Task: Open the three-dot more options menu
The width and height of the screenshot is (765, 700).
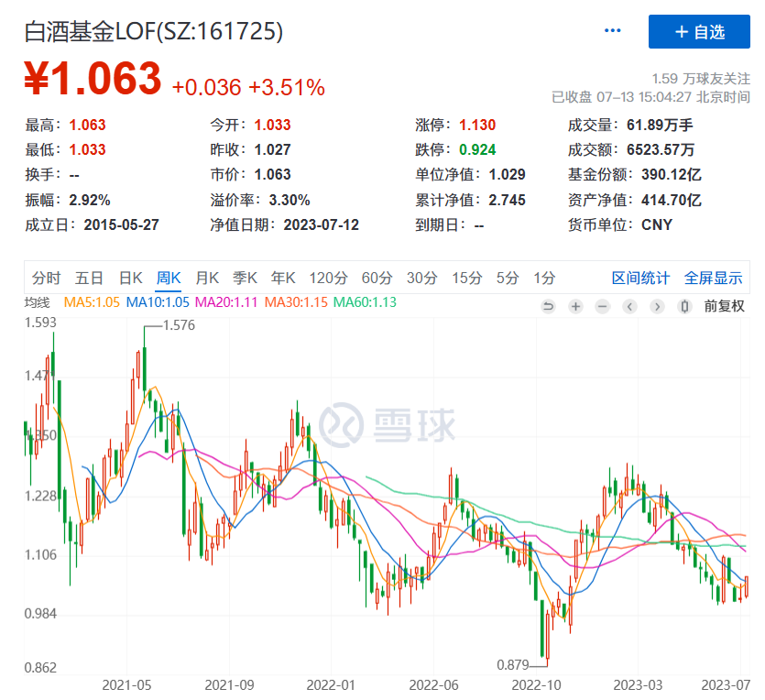Action: pyautogui.click(x=612, y=31)
